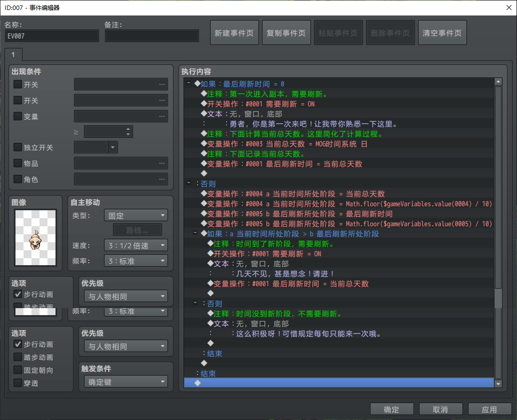This screenshot has width=517, height=420.
Task: Click the new event page button 新建事件页
Action: coord(234,32)
